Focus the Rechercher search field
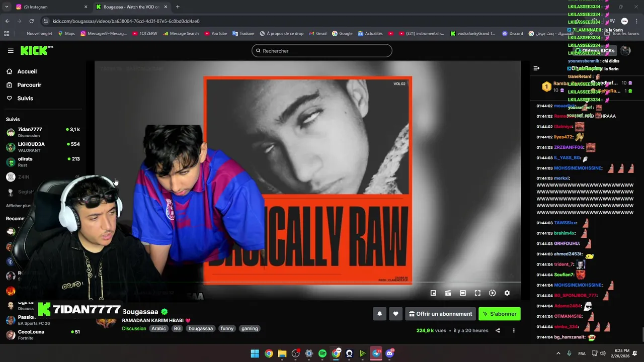The width and height of the screenshot is (644, 362). pos(322,51)
